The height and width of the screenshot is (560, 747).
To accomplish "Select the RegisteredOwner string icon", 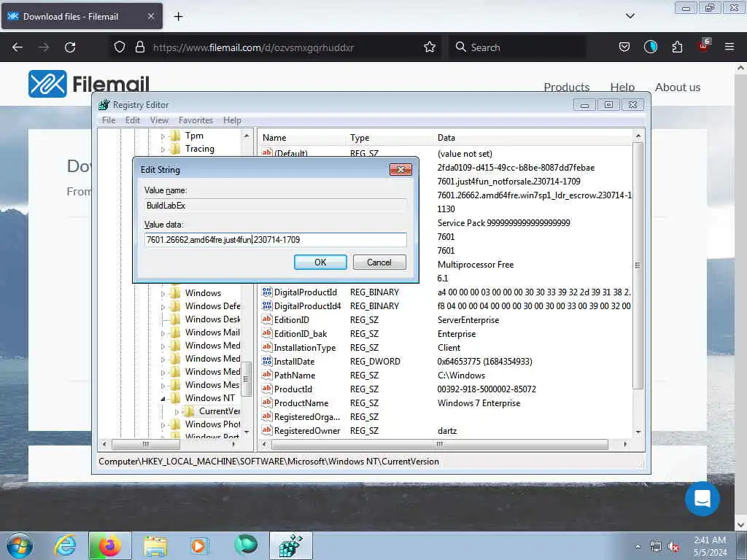I will pyautogui.click(x=267, y=430).
